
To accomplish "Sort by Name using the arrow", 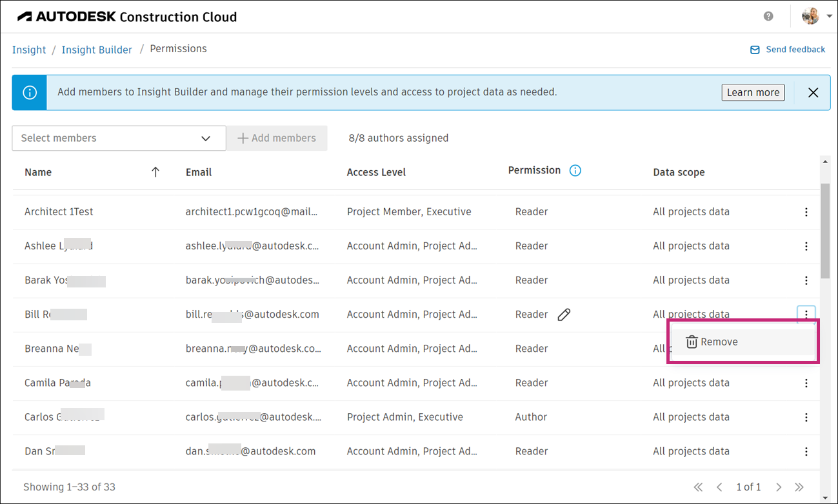I will pyautogui.click(x=155, y=172).
